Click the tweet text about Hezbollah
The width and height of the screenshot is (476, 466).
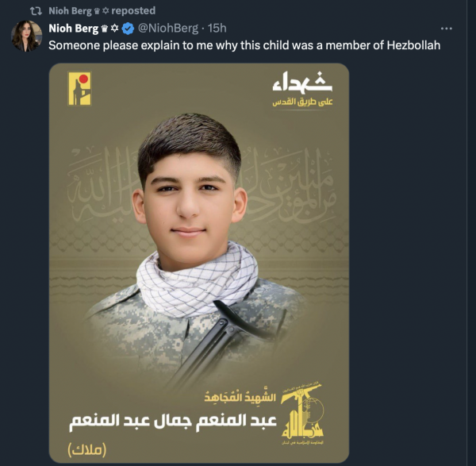point(244,45)
